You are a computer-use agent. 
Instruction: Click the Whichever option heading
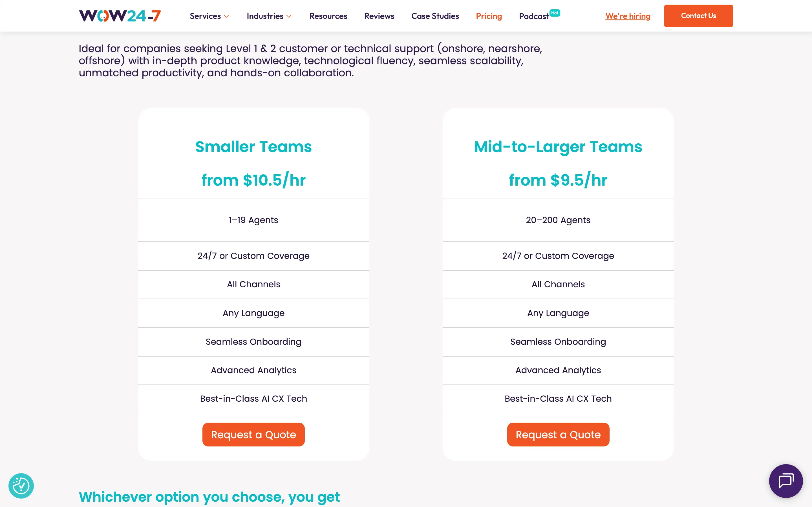point(209,497)
